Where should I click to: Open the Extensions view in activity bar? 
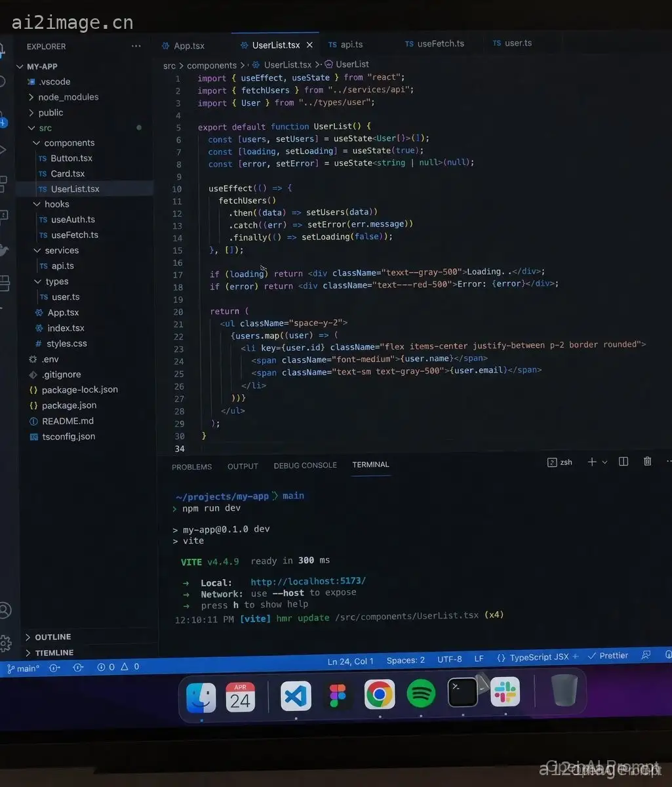tap(4, 183)
